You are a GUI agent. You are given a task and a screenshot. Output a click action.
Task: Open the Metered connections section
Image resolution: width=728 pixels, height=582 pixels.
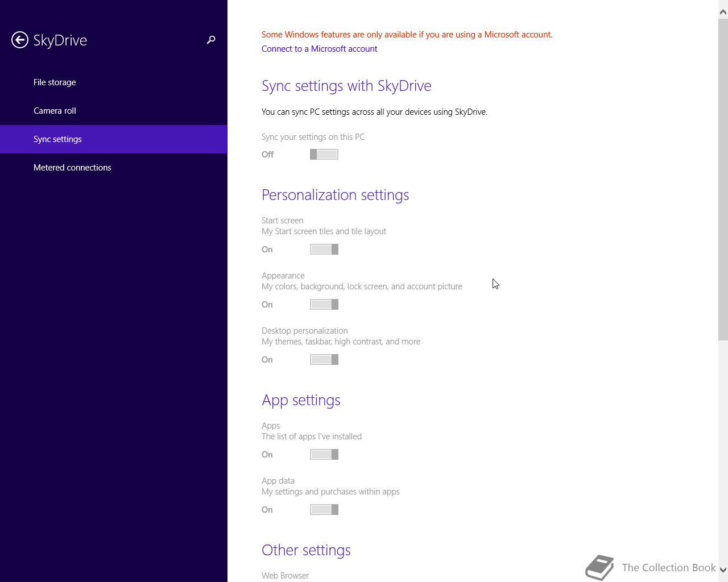(x=114, y=168)
